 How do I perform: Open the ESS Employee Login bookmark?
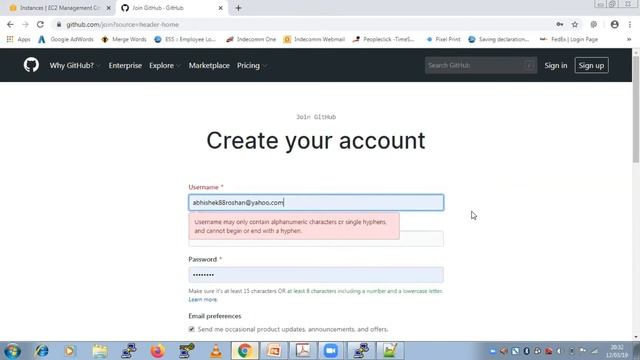[185, 39]
